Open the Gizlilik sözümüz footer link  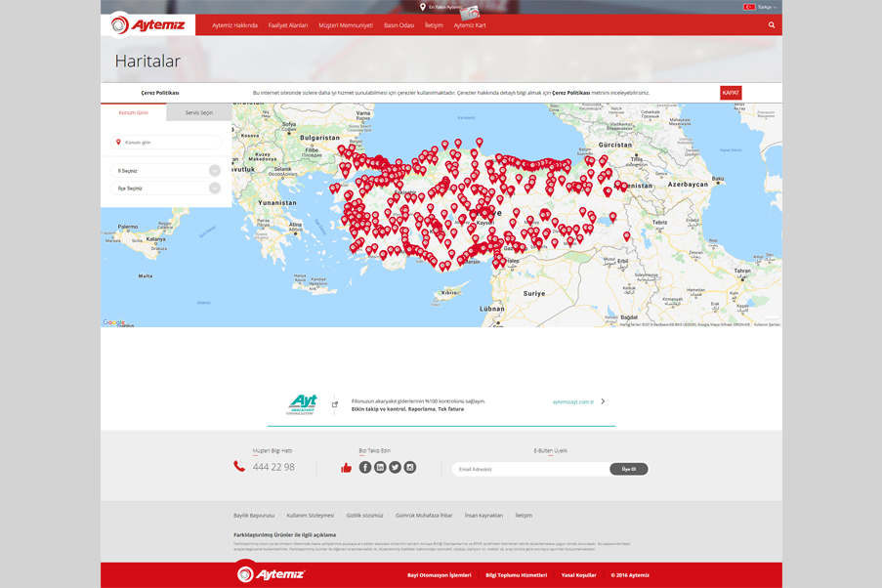[x=364, y=516]
